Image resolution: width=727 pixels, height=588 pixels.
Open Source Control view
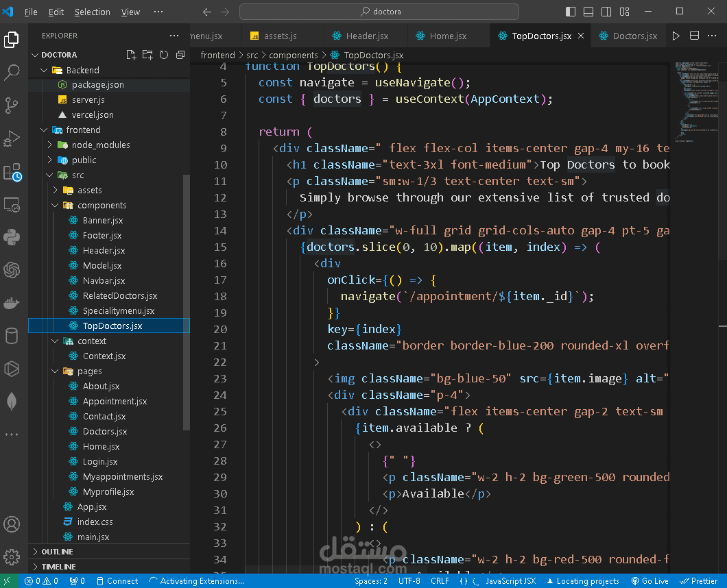tap(12, 105)
